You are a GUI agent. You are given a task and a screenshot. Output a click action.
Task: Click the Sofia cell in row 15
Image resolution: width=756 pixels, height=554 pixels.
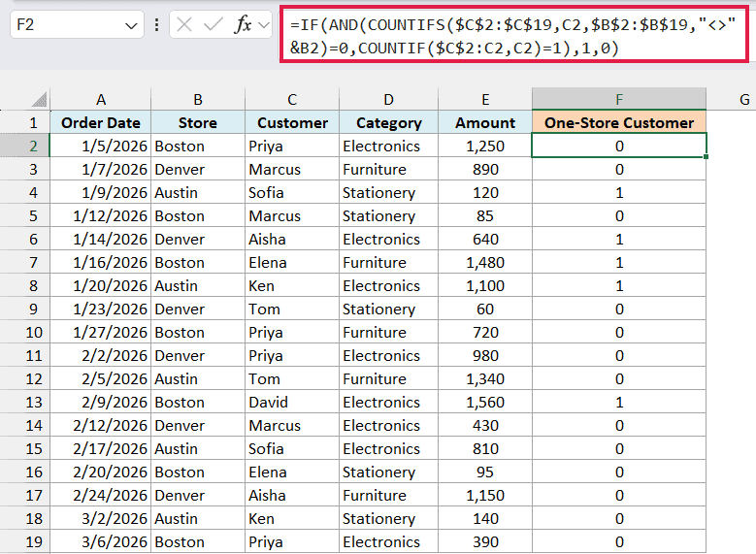coord(292,448)
